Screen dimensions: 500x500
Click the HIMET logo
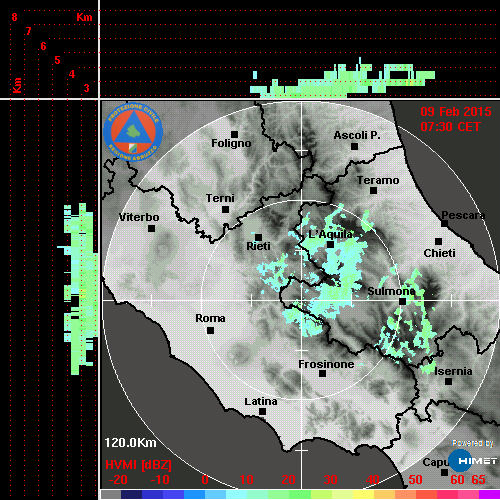click(x=472, y=460)
